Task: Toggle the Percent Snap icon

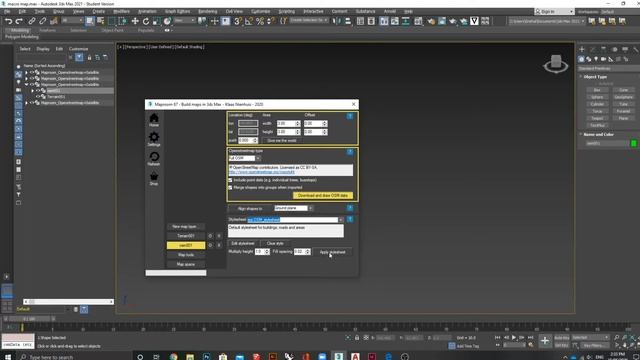Action: 260,21
